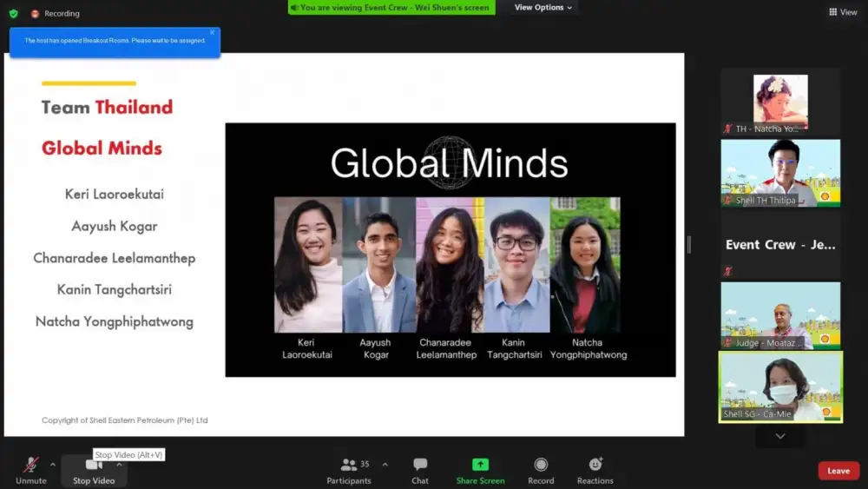Select the Judge - Moataz video tile
This screenshot has height=489, width=868.
click(780, 315)
